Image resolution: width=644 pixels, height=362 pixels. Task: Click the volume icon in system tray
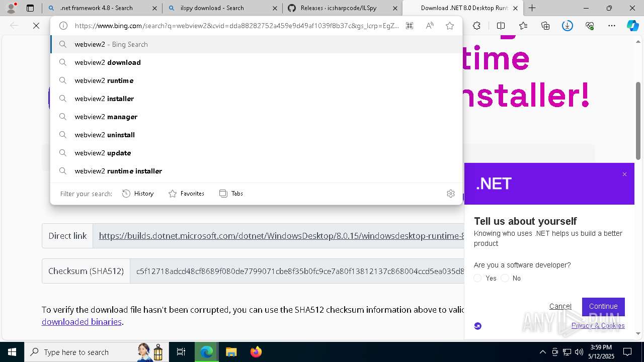(579, 352)
